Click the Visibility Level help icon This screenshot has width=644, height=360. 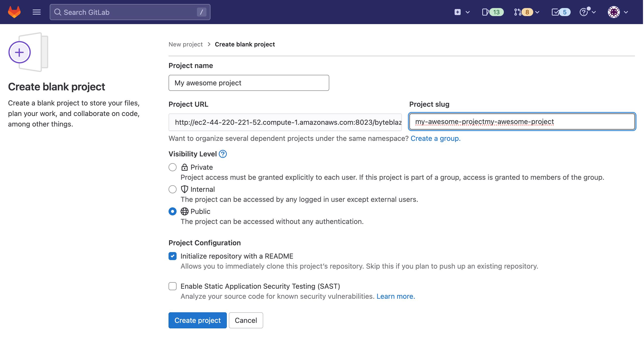click(x=223, y=154)
